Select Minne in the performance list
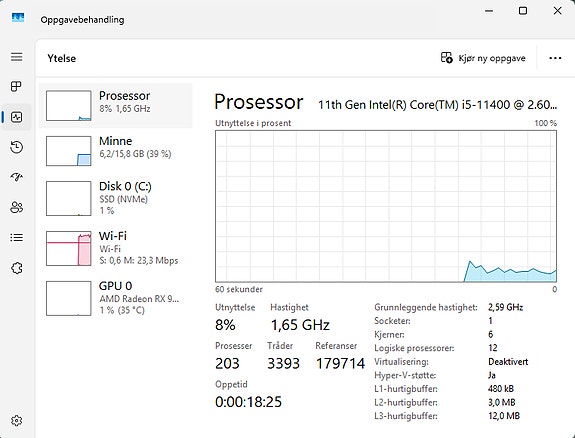 (116, 151)
